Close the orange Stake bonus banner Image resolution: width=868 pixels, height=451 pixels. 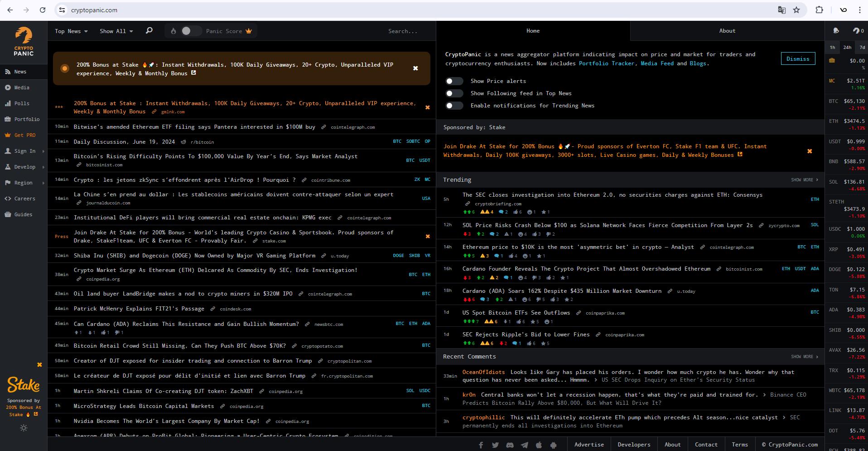(415, 68)
